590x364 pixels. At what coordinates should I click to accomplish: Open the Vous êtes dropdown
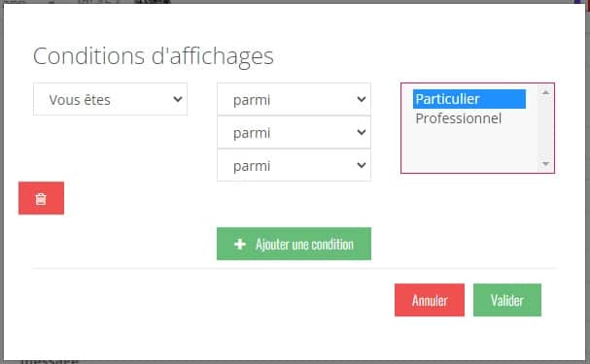(x=110, y=99)
